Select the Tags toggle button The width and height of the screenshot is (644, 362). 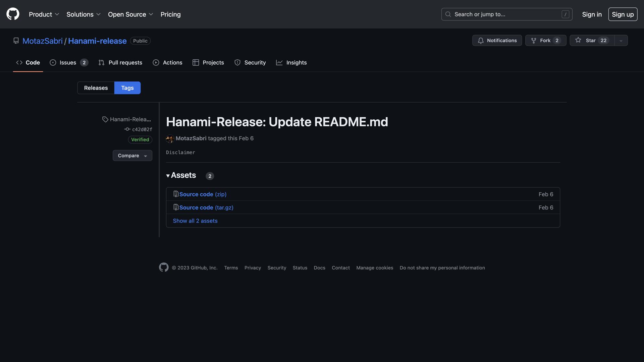127,88
